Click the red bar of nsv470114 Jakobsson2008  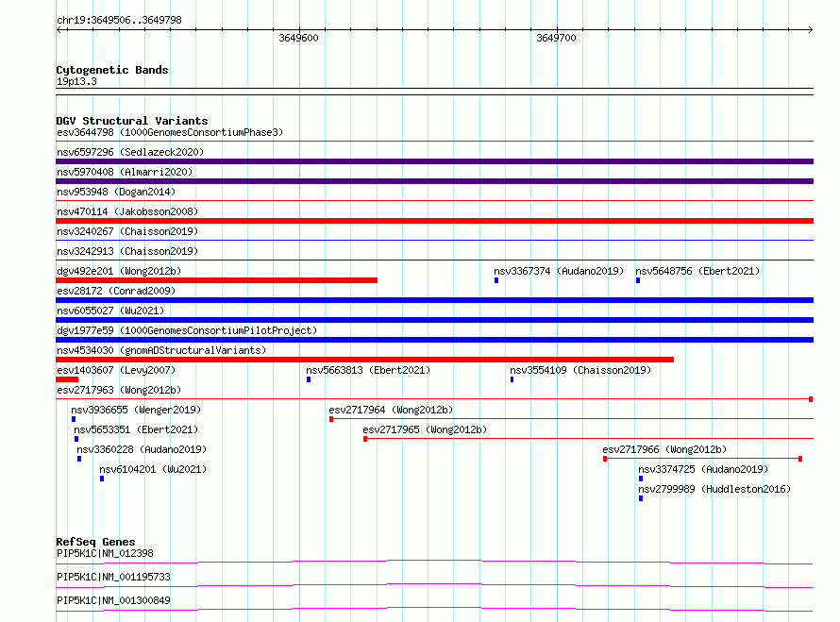[x=434, y=221]
